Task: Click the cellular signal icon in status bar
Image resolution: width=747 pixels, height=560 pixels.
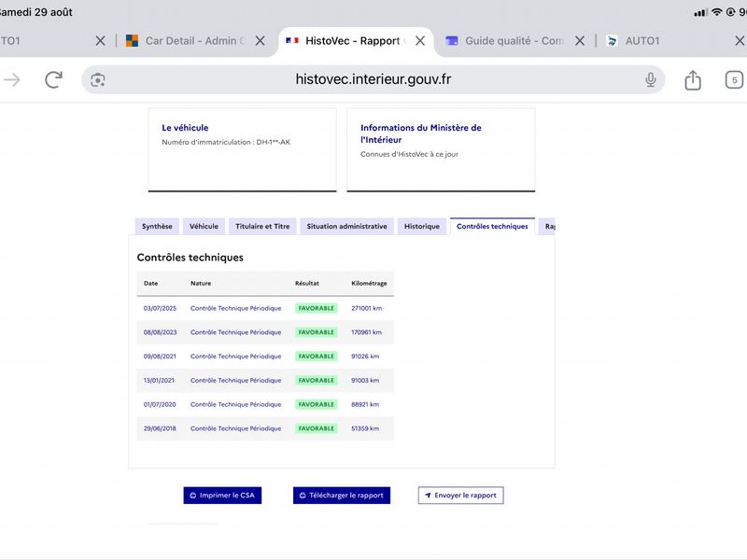Action: (700, 13)
